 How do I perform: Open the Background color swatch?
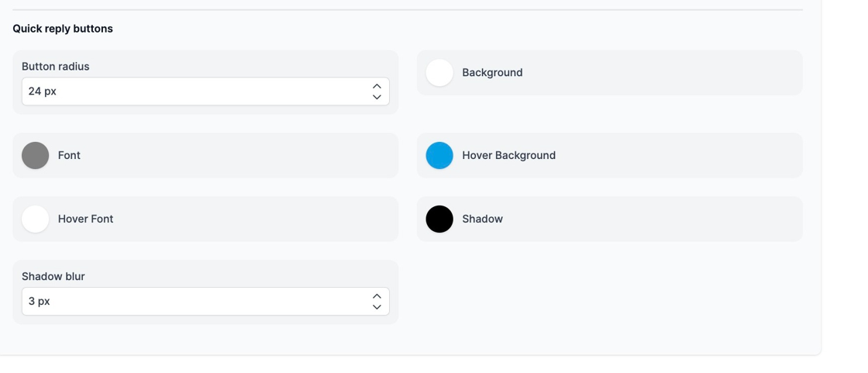tap(439, 73)
